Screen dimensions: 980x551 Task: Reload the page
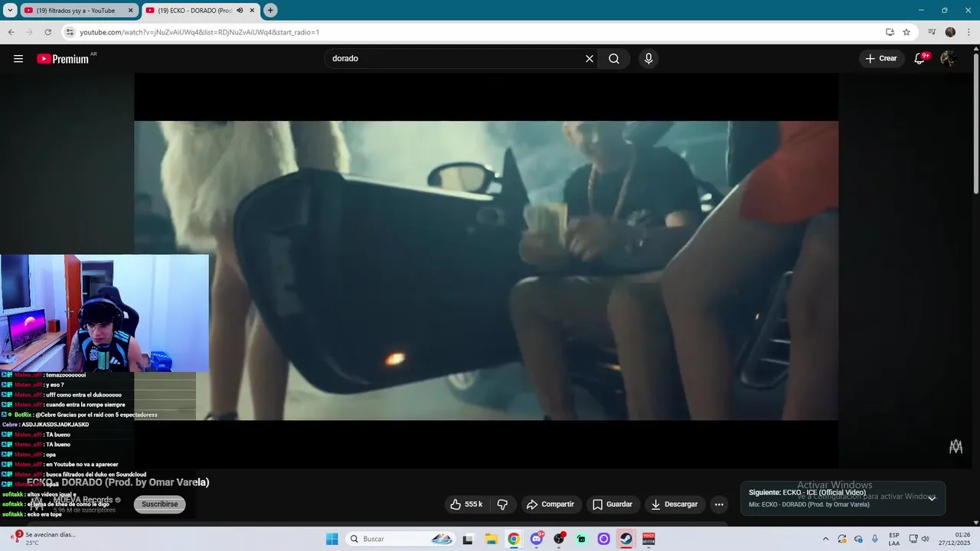[47, 32]
